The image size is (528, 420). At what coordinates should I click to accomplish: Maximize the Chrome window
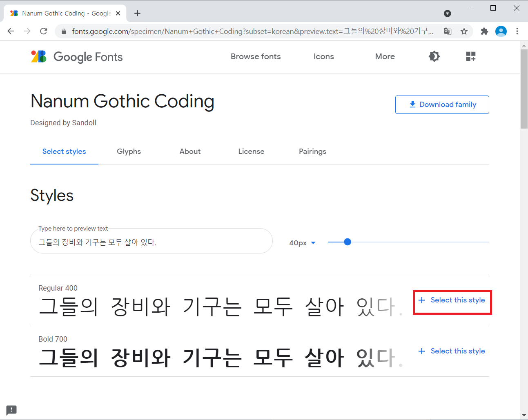(493, 8)
